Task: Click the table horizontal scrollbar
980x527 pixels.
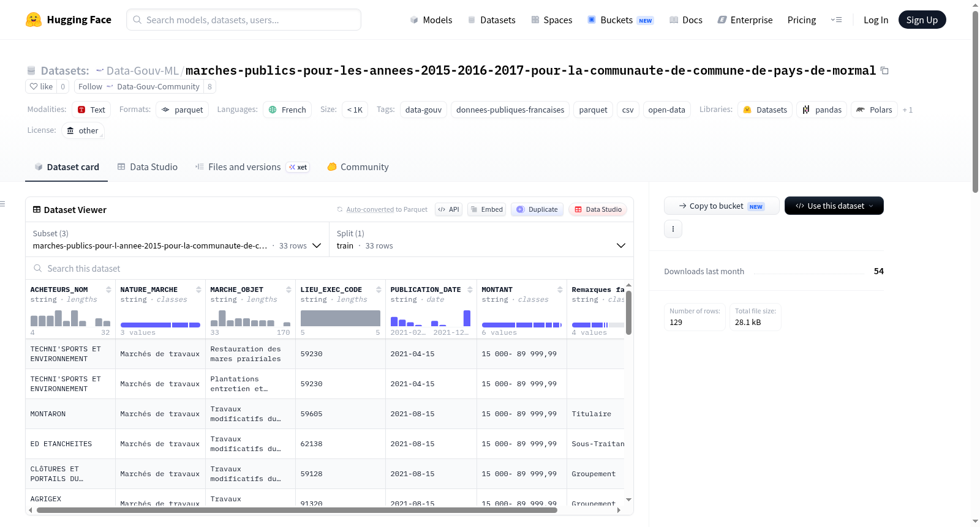Action: click(297, 510)
